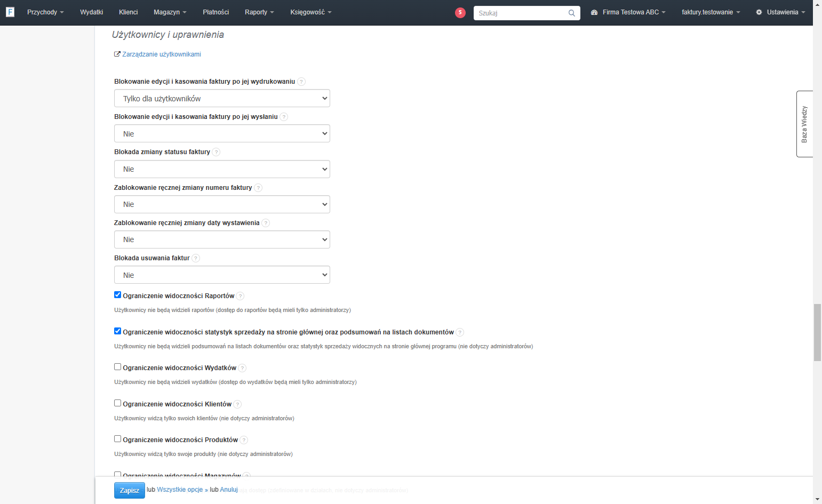822x504 pixels.
Task: Click help icon next to 'Blokada usuwania faktur'
Action: click(196, 258)
